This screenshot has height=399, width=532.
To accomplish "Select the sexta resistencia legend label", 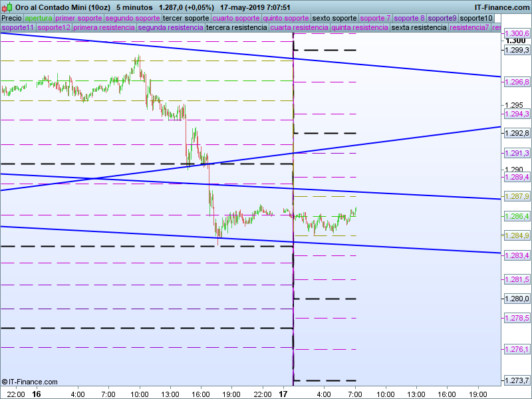I will point(419,27).
